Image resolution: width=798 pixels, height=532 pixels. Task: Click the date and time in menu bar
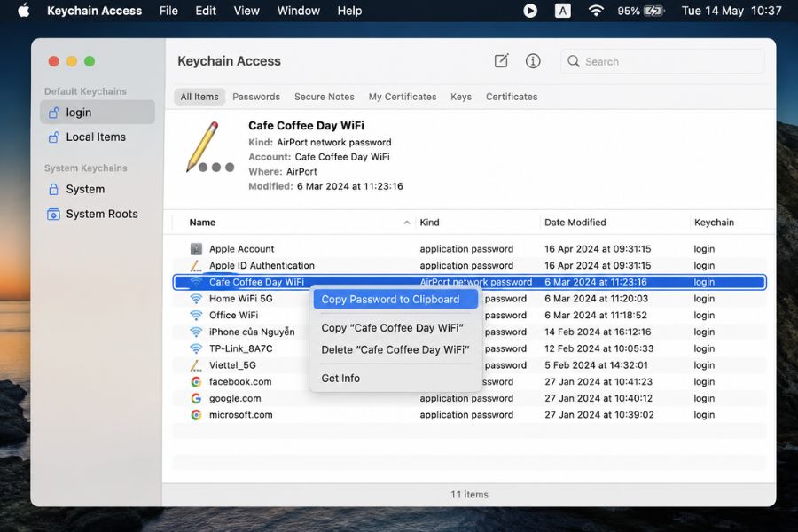click(731, 11)
